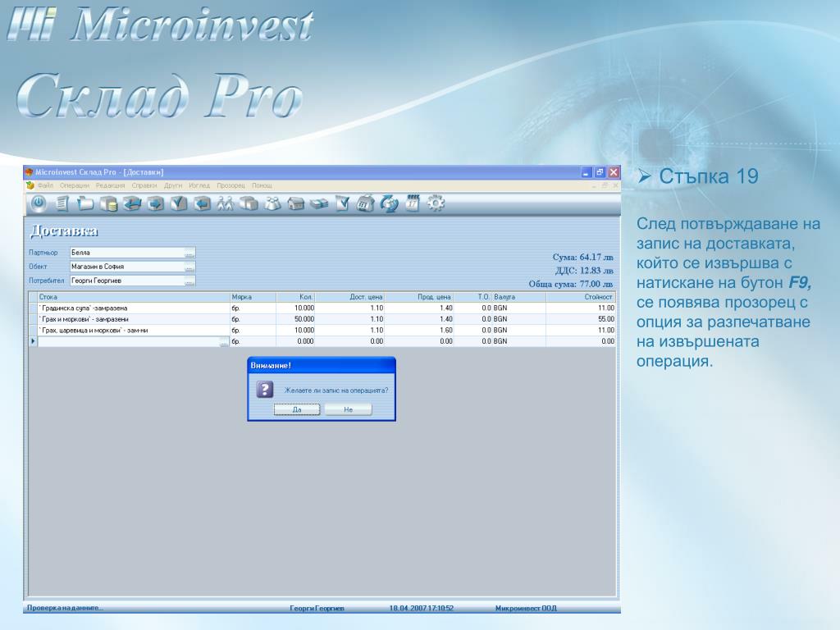The width and height of the screenshot is (840, 630).
Task: Click the calendar toolbar icon
Action: [x=412, y=203]
